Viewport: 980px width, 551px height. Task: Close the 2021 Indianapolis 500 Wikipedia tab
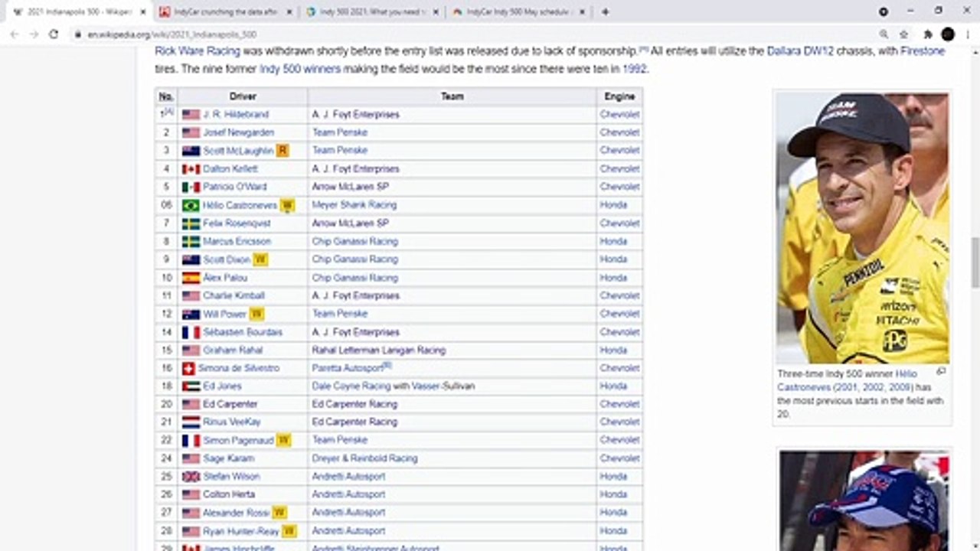(x=142, y=12)
